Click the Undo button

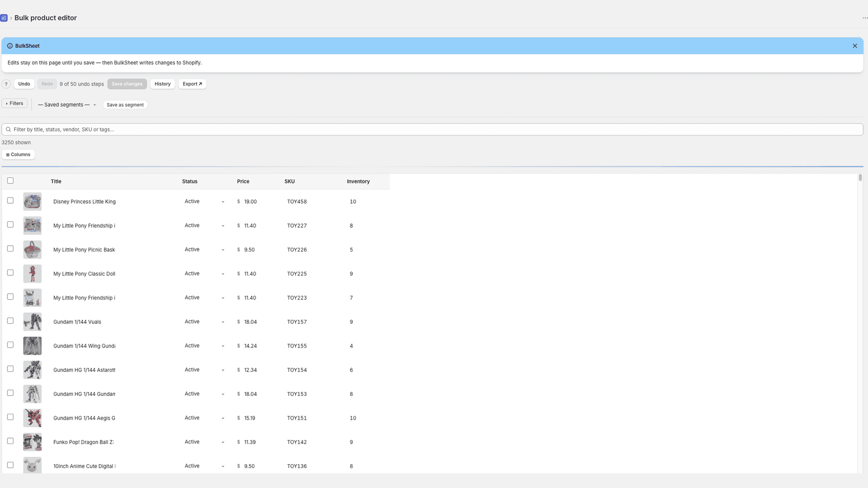click(x=24, y=84)
